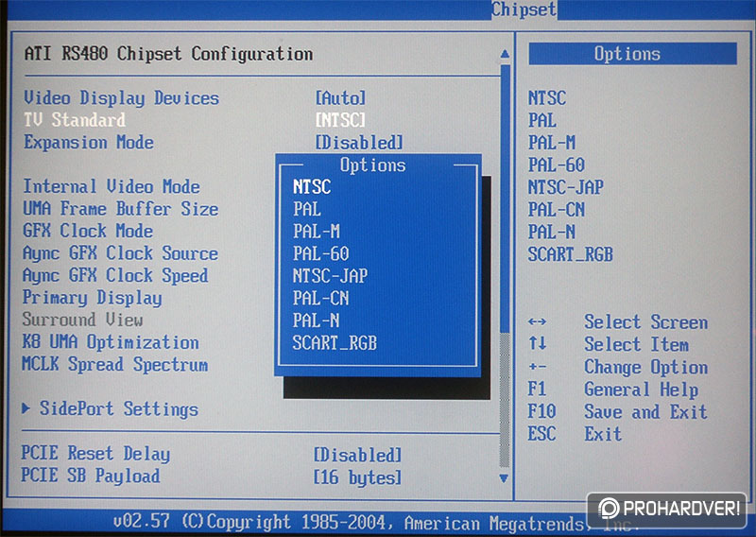Select K8 UMA Optimization setting

click(111, 342)
